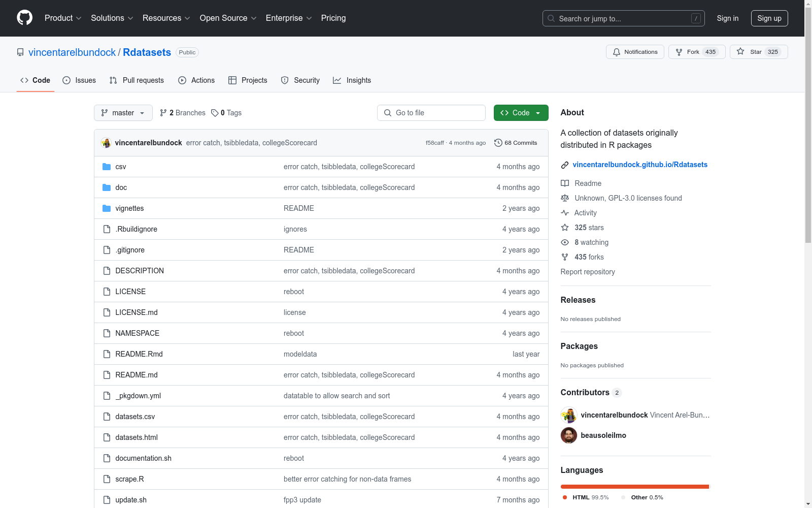Open the green Code dropdown button
Image resolution: width=812 pixels, height=508 pixels.
pos(521,113)
